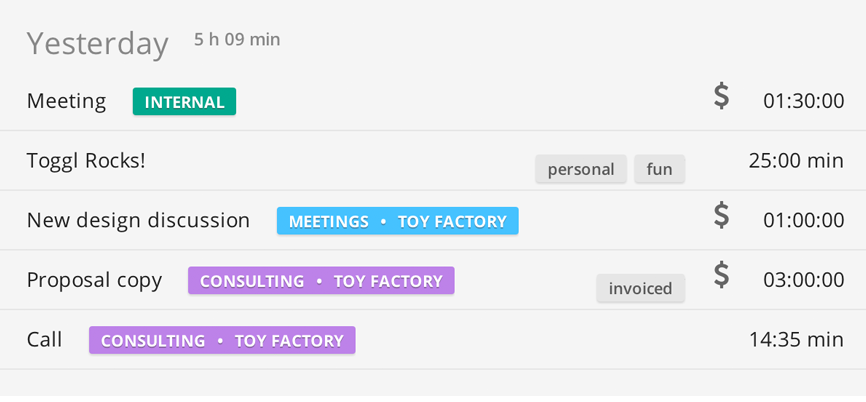Click the green INTERNAL project tag
The width and height of the screenshot is (866, 402).
184,101
